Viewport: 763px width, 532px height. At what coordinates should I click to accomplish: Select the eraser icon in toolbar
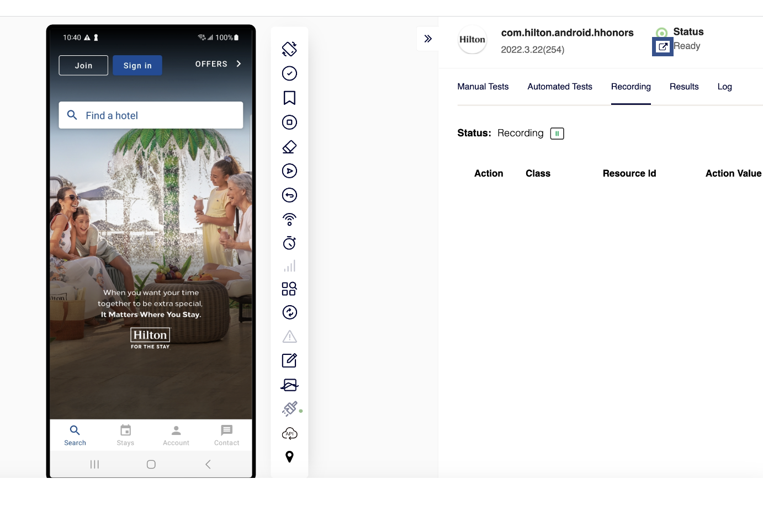289,147
